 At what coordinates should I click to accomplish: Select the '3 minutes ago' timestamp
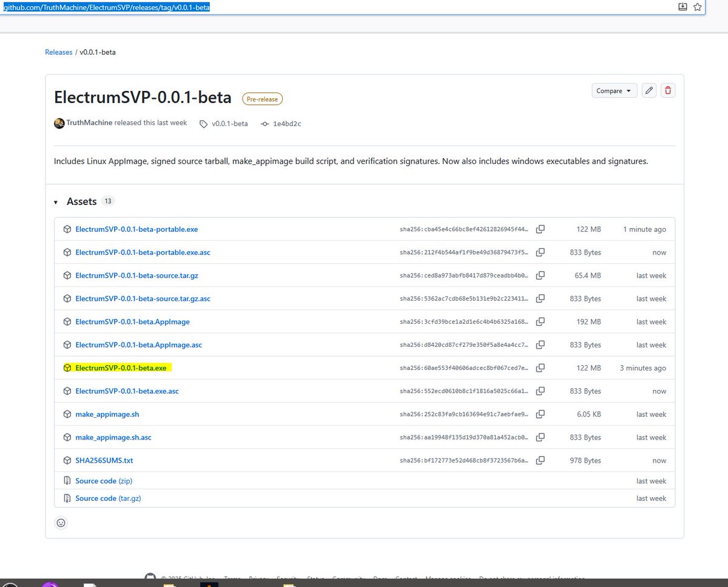coord(642,368)
